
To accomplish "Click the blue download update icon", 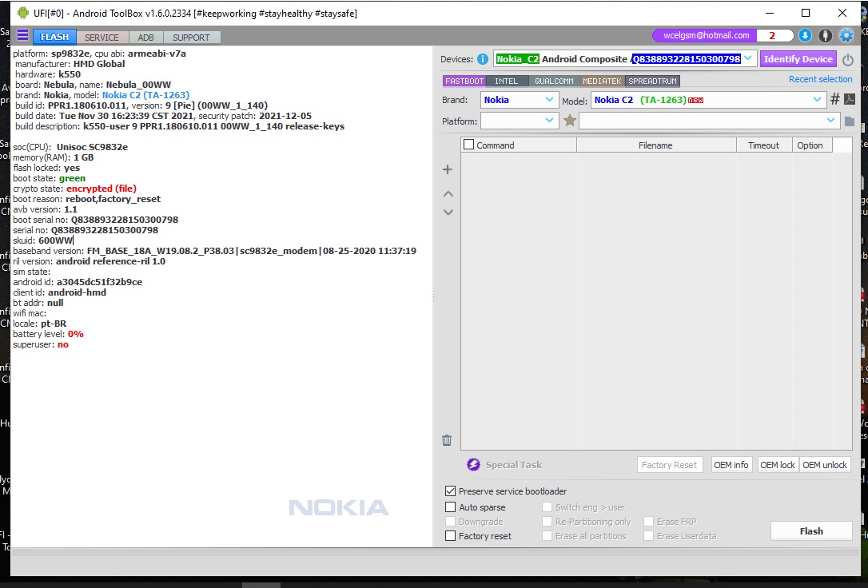I will point(805,35).
